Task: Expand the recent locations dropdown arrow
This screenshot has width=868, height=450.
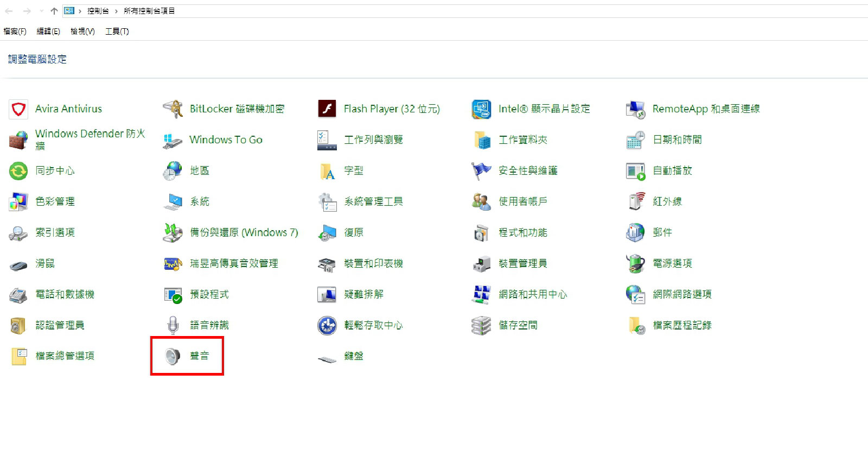Action: 41,11
